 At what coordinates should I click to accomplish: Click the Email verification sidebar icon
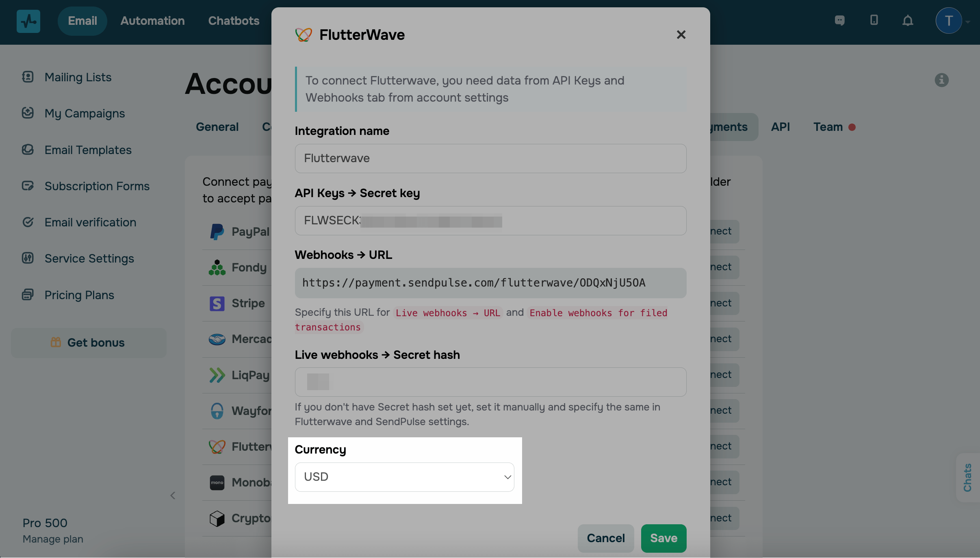[28, 222]
